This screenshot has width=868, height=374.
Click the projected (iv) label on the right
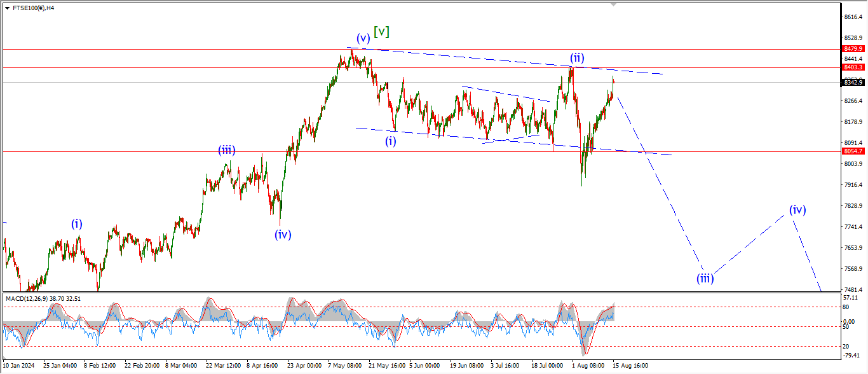coord(797,209)
